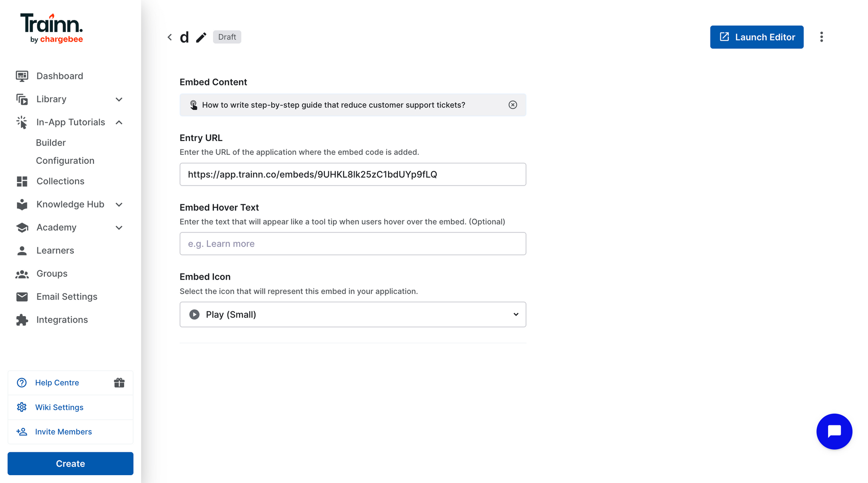Open the Invite Members link

(x=63, y=432)
